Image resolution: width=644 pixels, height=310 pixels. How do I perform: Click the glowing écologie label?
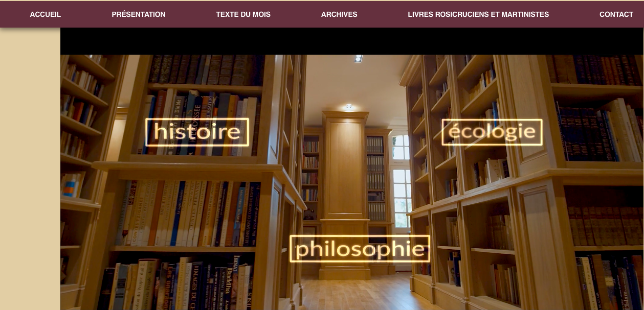tap(492, 132)
